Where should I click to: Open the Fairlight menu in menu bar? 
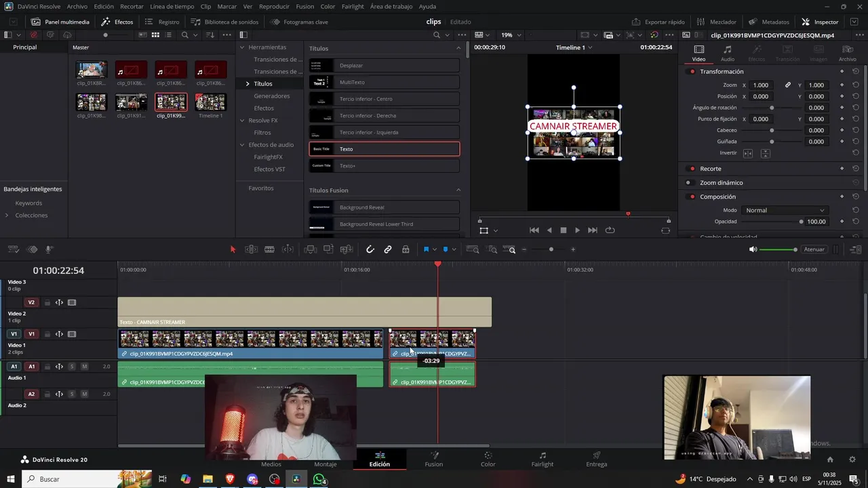353,6
